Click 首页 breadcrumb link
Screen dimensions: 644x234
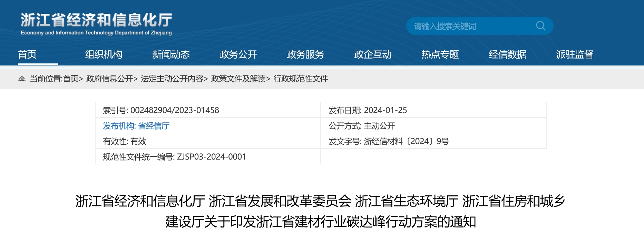coord(71,79)
